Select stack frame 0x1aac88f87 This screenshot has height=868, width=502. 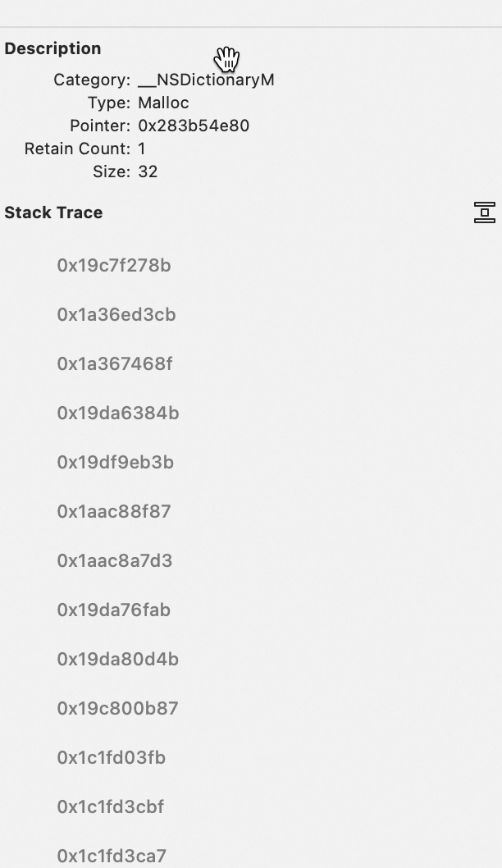(114, 511)
